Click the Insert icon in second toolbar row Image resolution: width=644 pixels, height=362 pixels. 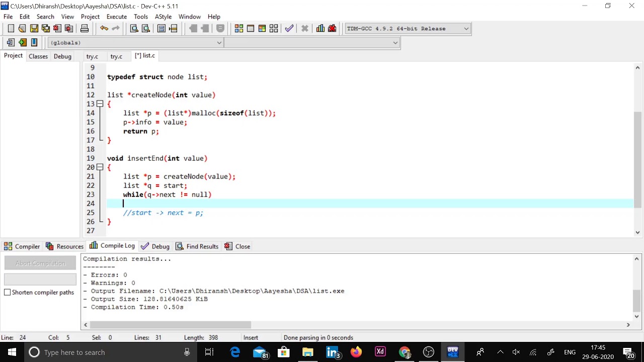tap(11, 43)
